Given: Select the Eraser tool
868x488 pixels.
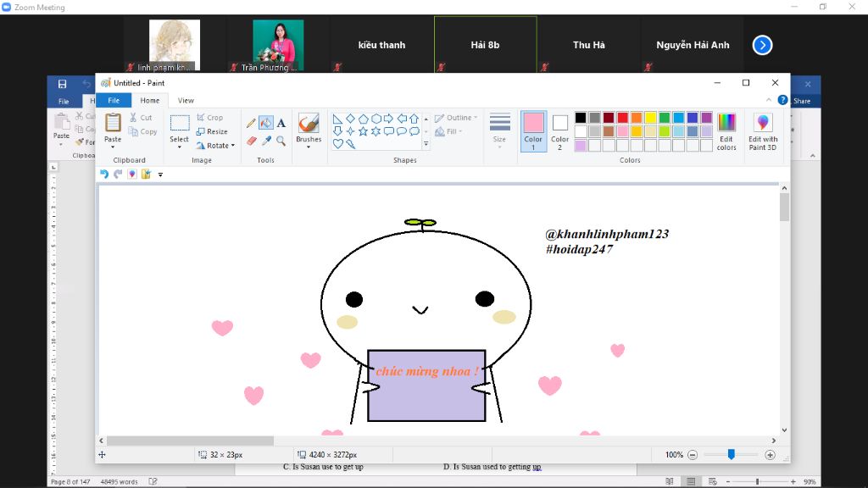Looking at the screenshot, I should tap(251, 141).
